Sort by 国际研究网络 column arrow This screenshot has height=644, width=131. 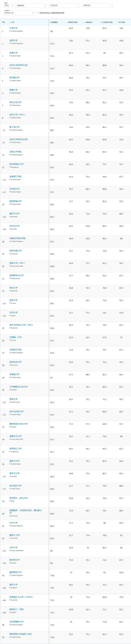click(67, 22)
